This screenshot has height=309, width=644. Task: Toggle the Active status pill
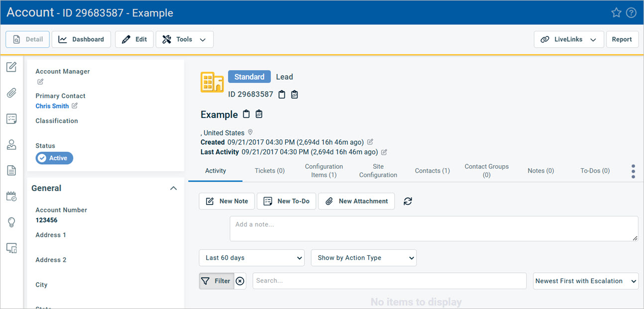54,158
